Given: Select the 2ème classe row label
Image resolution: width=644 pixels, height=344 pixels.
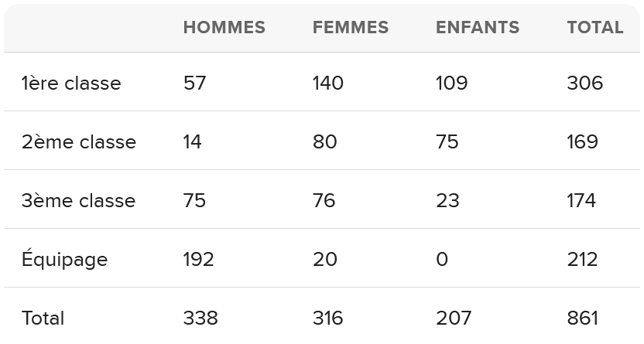Looking at the screenshot, I should coord(79,142).
